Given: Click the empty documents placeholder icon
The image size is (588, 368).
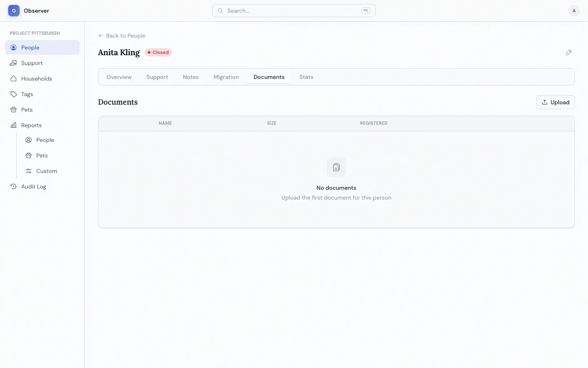Looking at the screenshot, I should (336, 167).
